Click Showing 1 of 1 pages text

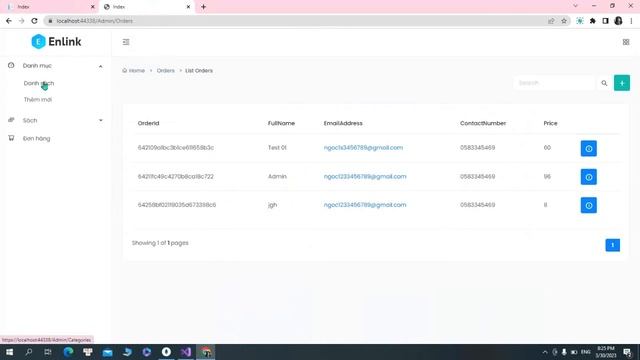point(160,243)
